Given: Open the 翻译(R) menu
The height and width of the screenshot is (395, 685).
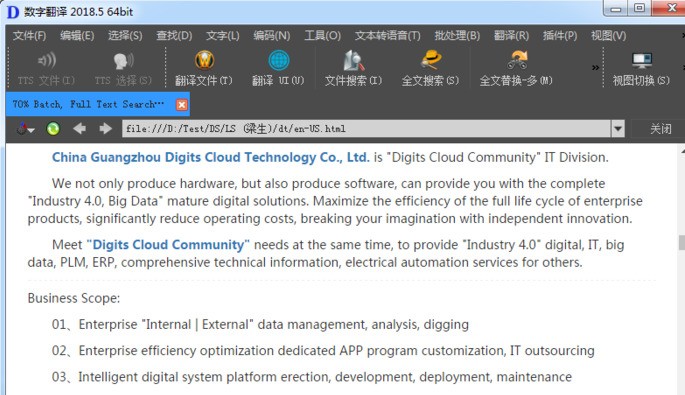Looking at the screenshot, I should pos(511,35).
